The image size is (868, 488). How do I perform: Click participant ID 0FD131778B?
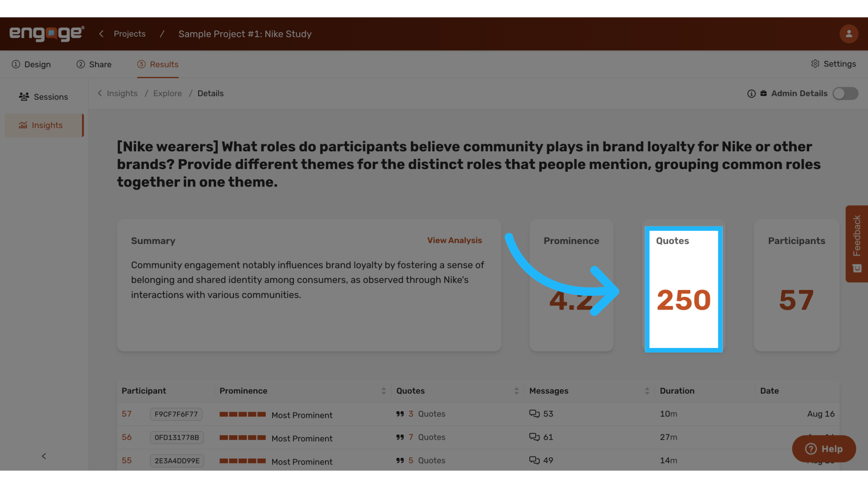click(177, 437)
